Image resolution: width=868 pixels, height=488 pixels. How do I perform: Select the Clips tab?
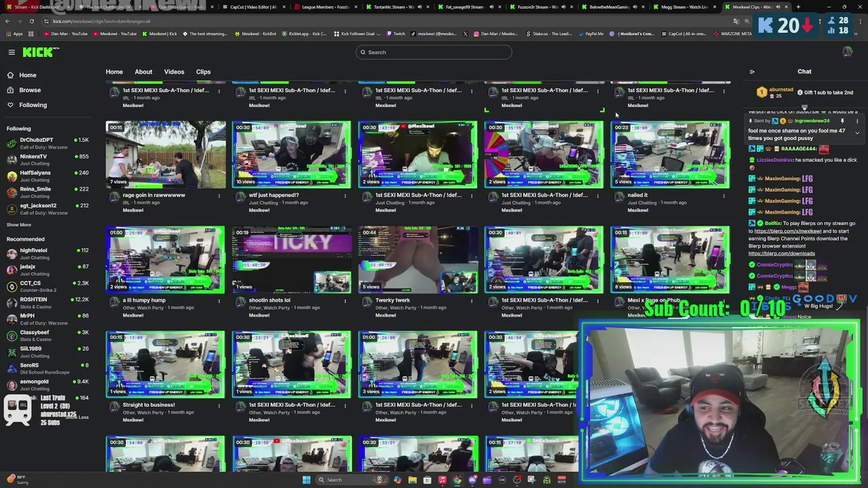click(203, 72)
